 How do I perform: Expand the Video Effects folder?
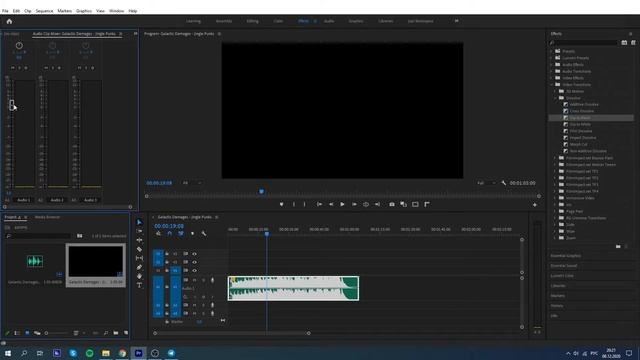click(551, 78)
